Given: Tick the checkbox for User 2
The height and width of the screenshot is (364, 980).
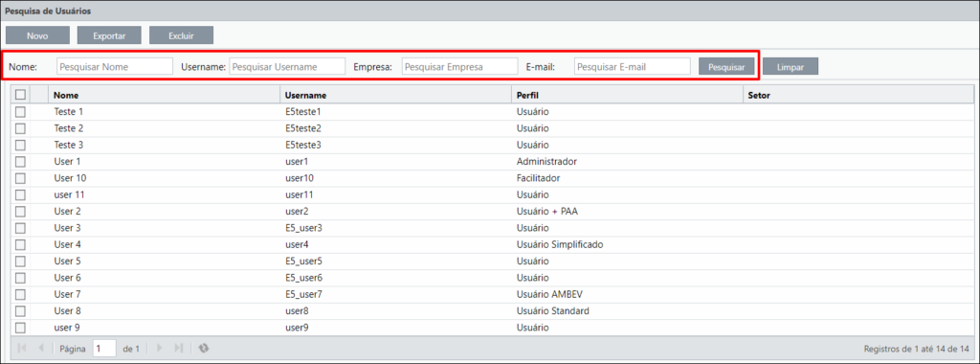Looking at the screenshot, I should tap(21, 212).
